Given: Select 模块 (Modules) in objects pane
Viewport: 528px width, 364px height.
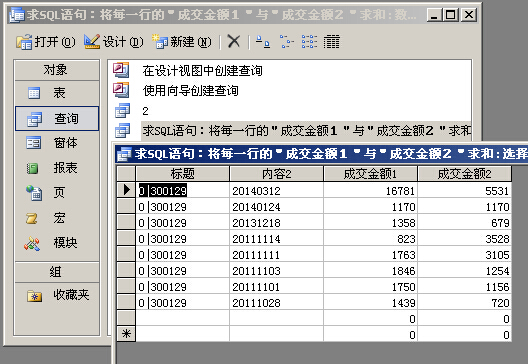Looking at the screenshot, I should point(57,243).
